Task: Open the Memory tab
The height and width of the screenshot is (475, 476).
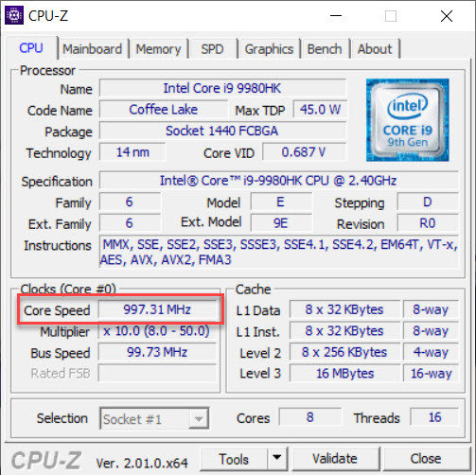Action: [158, 49]
